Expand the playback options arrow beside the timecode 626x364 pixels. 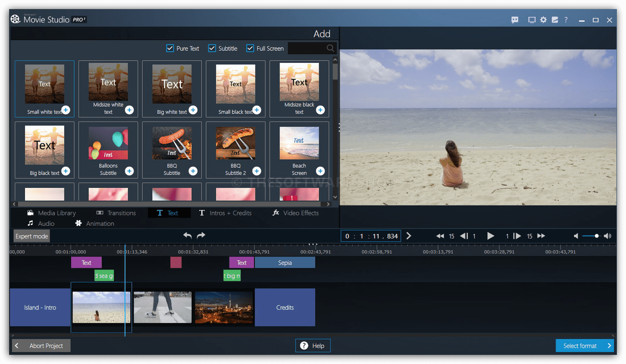408,236
